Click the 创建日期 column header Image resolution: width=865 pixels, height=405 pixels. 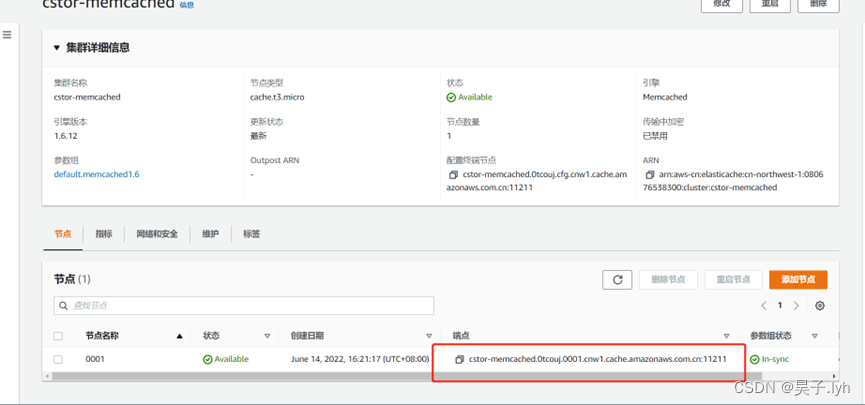click(307, 335)
